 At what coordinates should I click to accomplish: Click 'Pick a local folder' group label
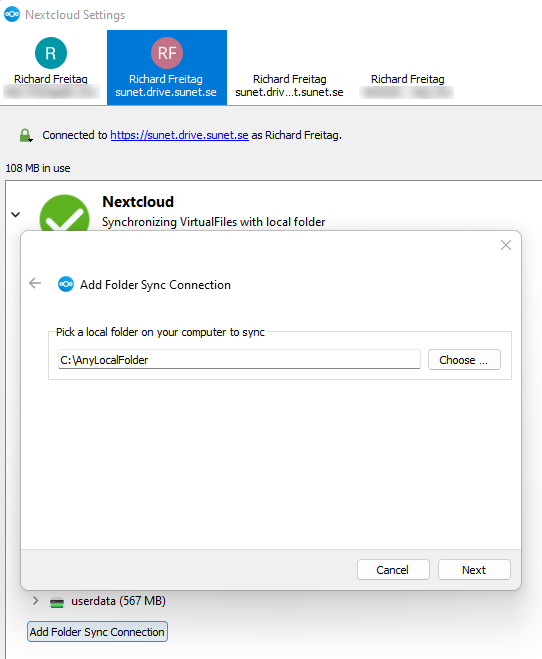[160, 332]
